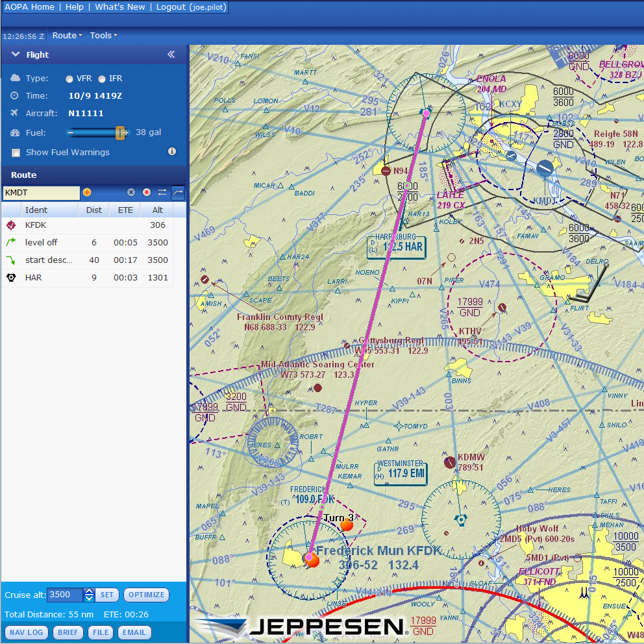This screenshot has height=644, width=644.
Task: Select the start desc... route row text
Action: [49, 260]
